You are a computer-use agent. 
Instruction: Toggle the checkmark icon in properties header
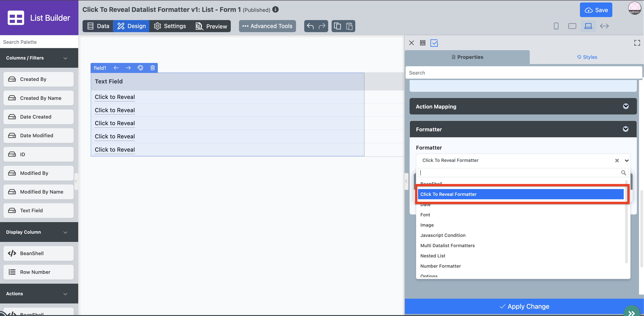pyautogui.click(x=434, y=43)
